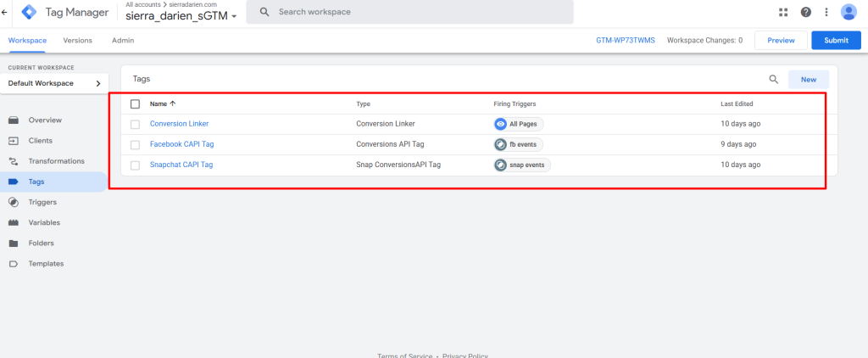
Task: Click the Tags sidebar icon
Action: [14, 182]
